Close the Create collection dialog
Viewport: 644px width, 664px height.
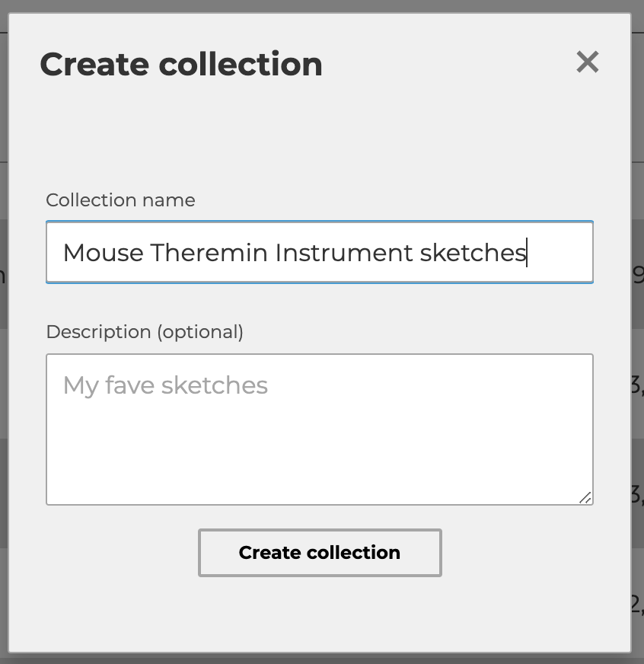(x=588, y=62)
